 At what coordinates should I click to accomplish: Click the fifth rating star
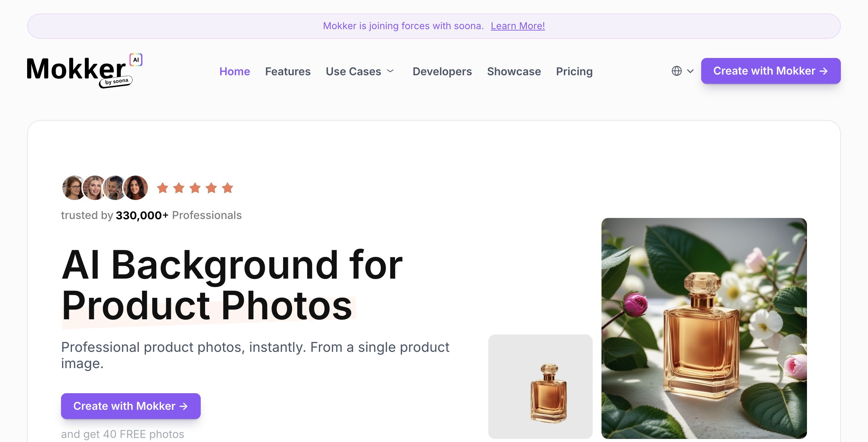coord(228,188)
